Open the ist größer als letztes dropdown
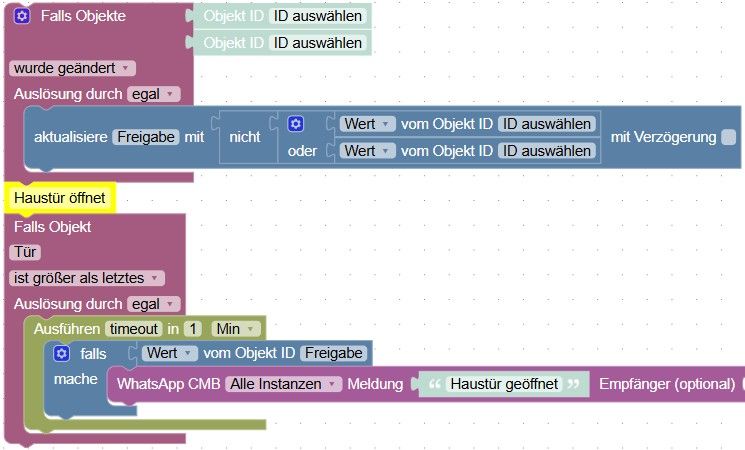The image size is (745, 450). (87, 278)
